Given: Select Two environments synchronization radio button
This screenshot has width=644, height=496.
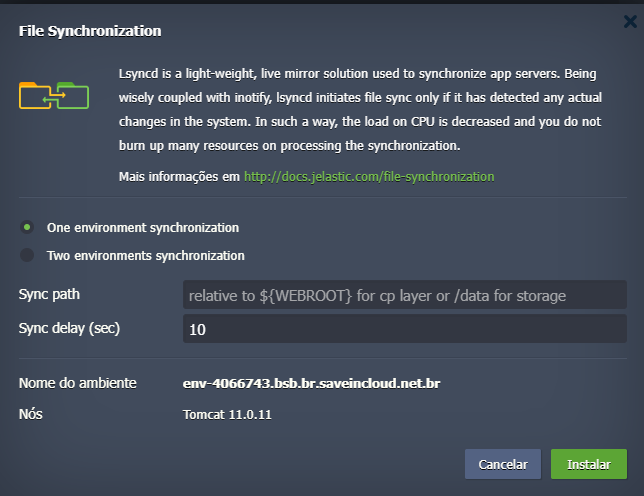Looking at the screenshot, I should pos(27,255).
